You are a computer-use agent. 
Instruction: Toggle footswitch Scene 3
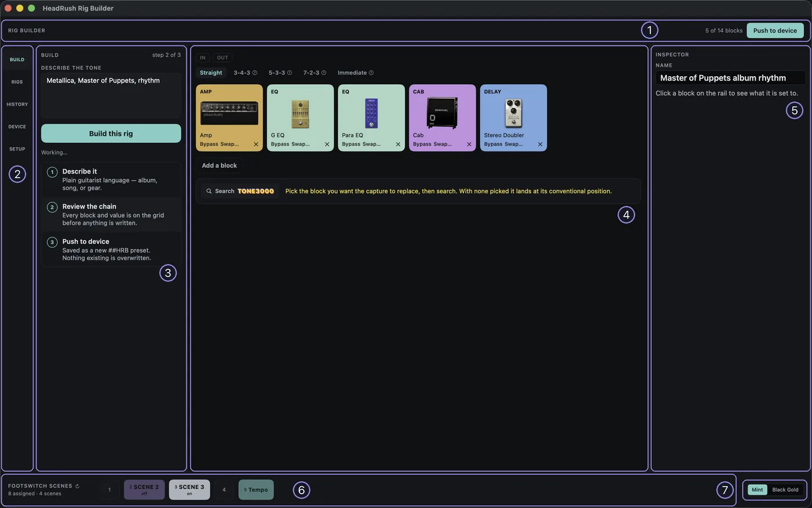(x=190, y=490)
